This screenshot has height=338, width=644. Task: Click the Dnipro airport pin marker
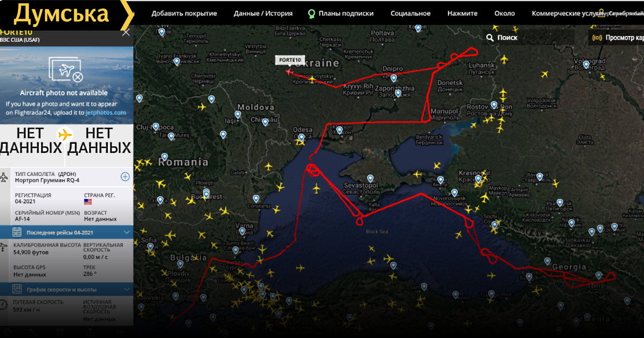tap(393, 78)
